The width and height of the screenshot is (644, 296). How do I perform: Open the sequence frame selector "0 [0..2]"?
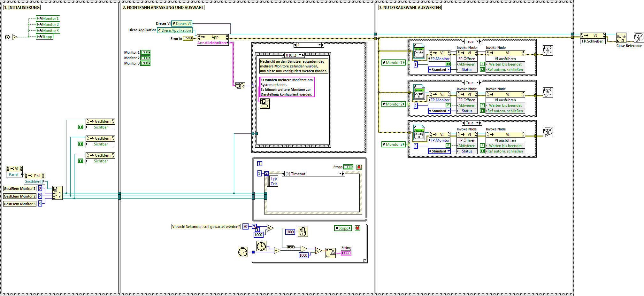click(x=293, y=55)
